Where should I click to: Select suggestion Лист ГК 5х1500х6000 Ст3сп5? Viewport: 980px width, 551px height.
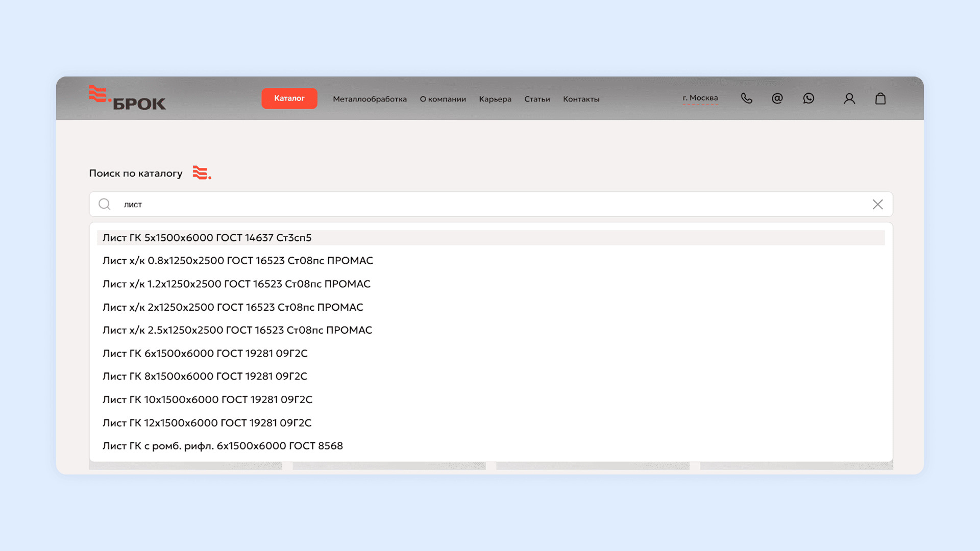tap(207, 238)
